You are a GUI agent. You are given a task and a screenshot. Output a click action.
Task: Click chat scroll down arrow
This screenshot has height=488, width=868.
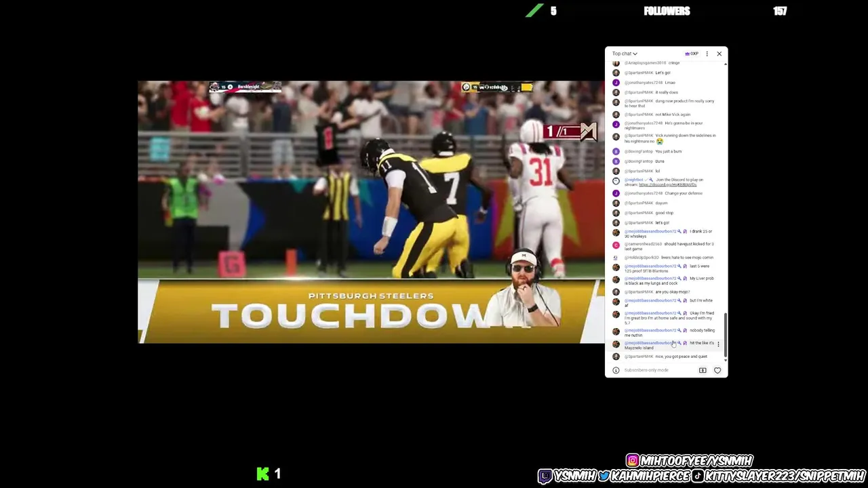tap(726, 359)
